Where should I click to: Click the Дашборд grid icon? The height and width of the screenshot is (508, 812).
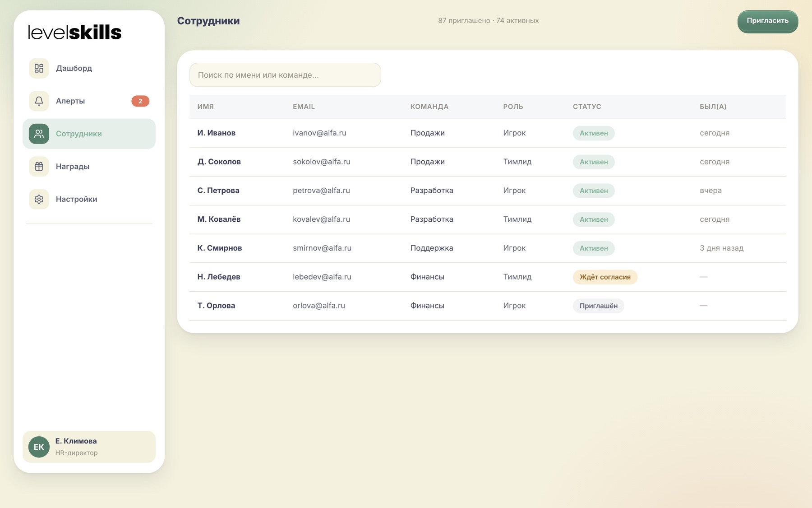(39, 68)
